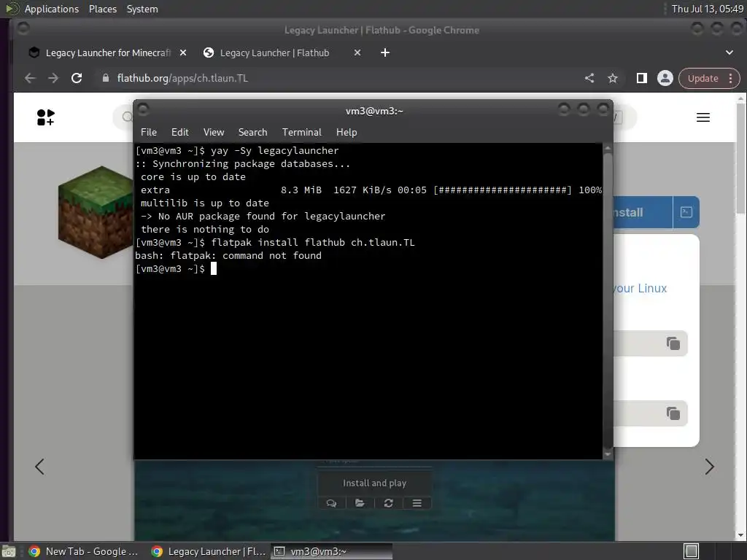The width and height of the screenshot is (747, 560).
Task: Click the site lock icon in address bar
Action: coord(106,79)
